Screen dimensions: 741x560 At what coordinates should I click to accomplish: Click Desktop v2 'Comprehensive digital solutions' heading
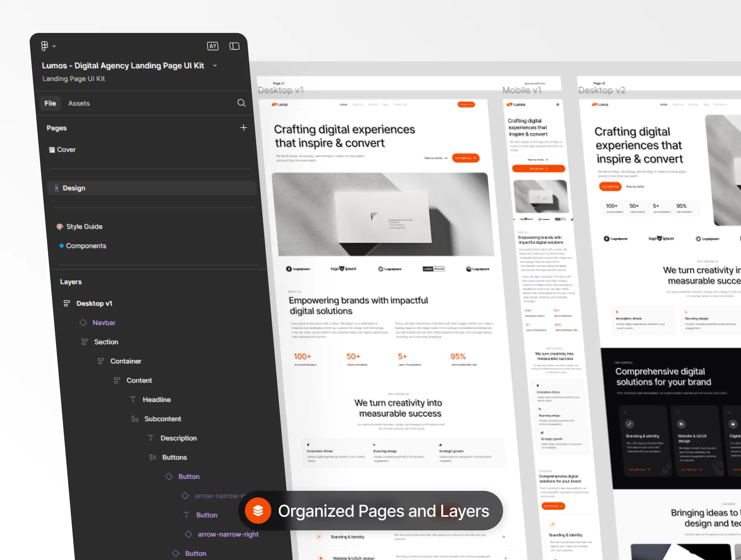point(663,377)
